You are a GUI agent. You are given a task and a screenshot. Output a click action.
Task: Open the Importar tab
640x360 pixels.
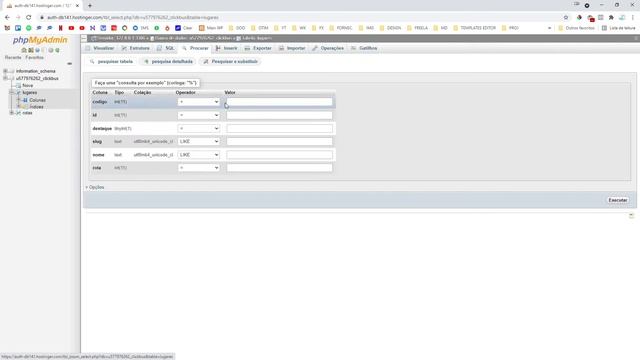click(292, 48)
